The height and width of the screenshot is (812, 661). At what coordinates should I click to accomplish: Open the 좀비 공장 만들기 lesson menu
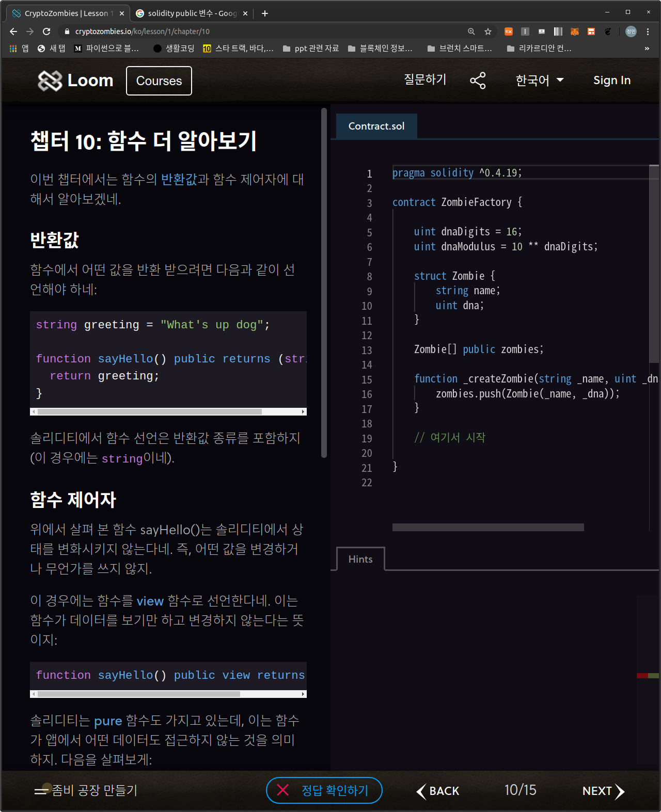86,790
